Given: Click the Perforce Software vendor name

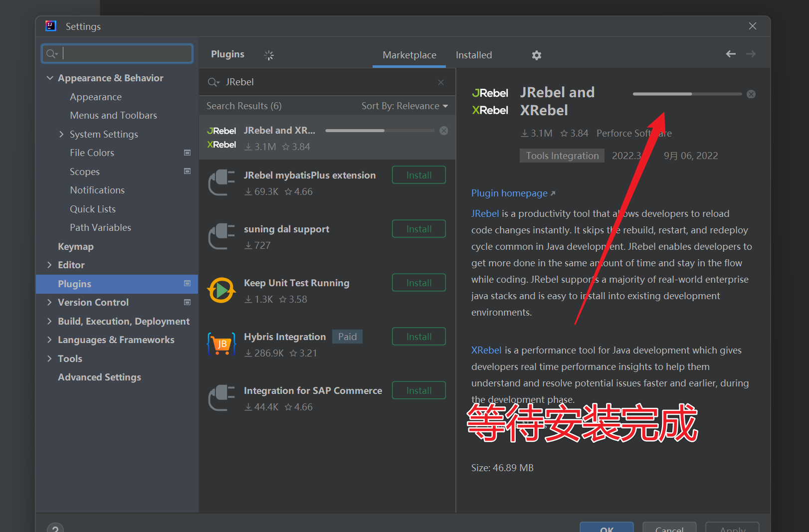Looking at the screenshot, I should 634,133.
